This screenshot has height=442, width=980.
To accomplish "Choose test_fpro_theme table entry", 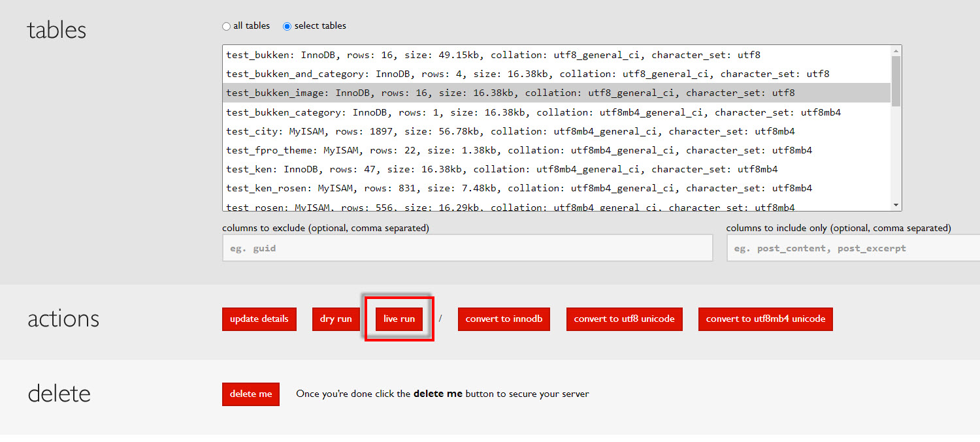I will (519, 150).
